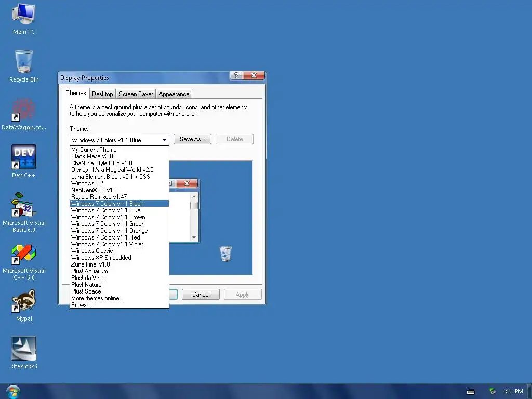Click the preview window scrollbar thumb
The height and width of the screenshot is (399, 532).
coord(194,206)
